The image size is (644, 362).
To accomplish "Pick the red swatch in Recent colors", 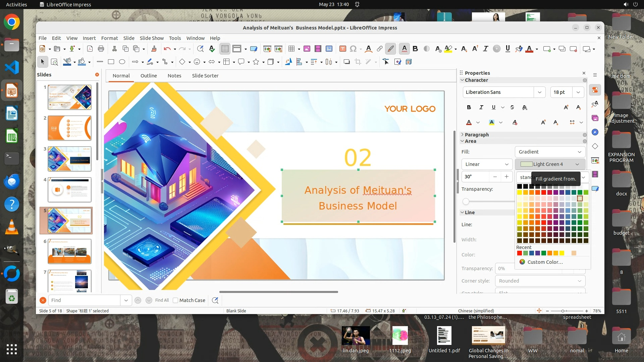I will tap(519, 253).
